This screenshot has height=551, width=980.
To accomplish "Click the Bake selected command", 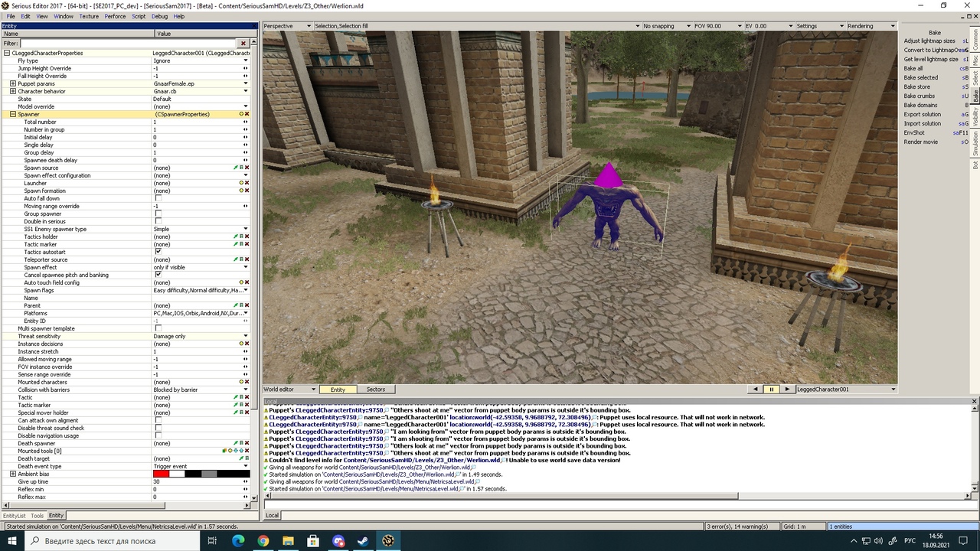I will [921, 77].
